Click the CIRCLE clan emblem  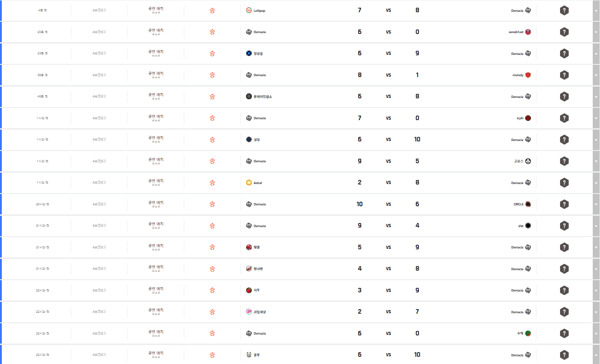coord(528,204)
